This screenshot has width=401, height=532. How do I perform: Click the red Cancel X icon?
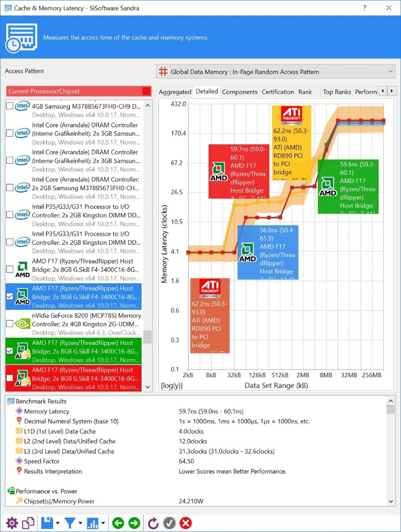coord(186,523)
